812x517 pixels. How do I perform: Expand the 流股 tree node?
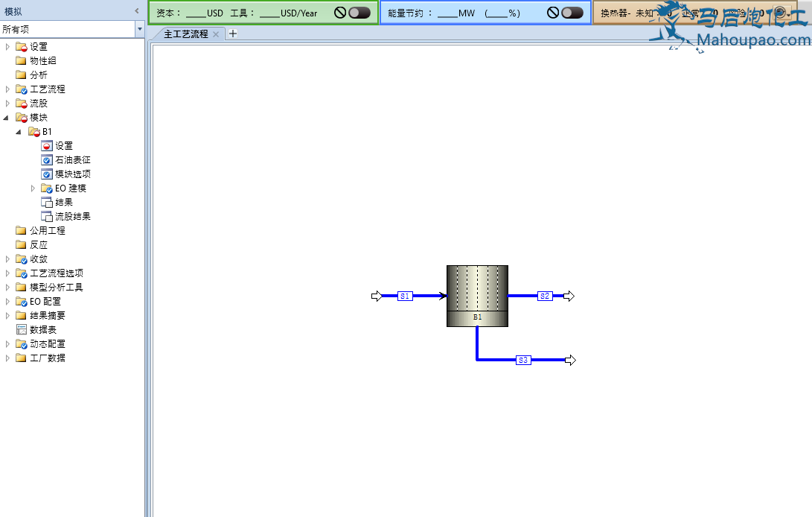(7, 104)
